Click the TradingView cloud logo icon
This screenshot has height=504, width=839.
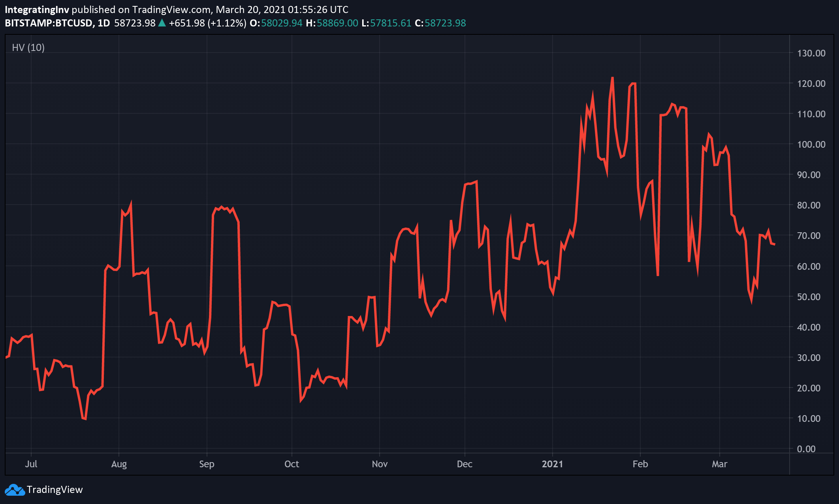coord(14,490)
